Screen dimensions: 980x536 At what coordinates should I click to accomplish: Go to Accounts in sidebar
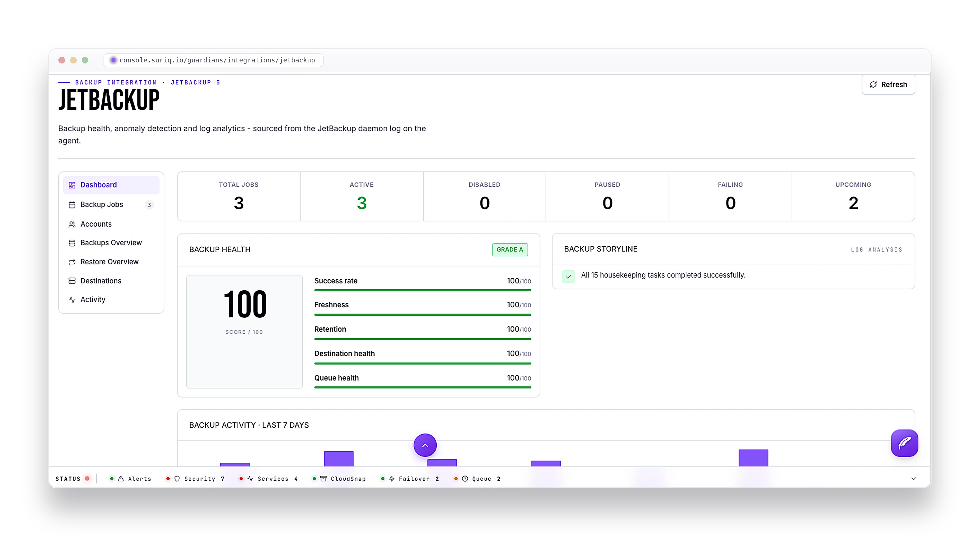[111, 224]
